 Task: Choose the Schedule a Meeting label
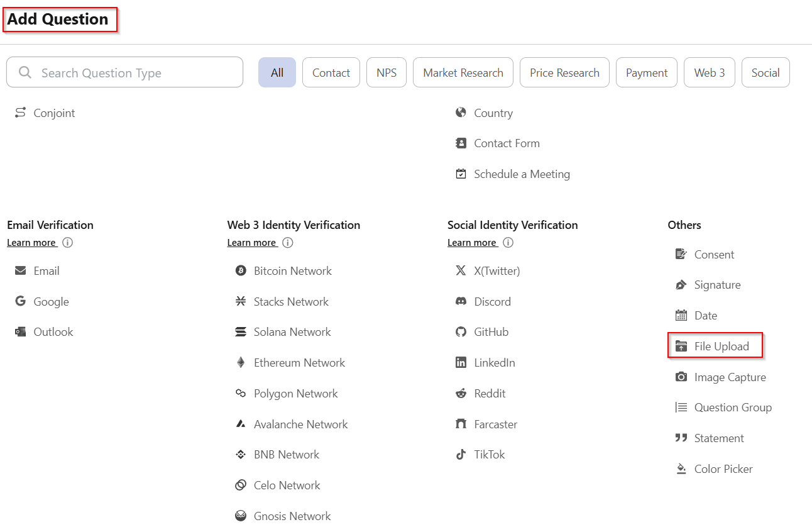(x=522, y=174)
